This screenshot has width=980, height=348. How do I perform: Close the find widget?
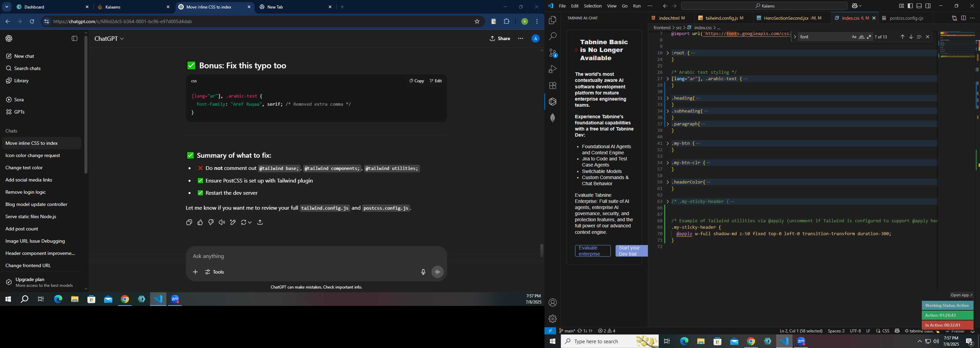click(928, 37)
